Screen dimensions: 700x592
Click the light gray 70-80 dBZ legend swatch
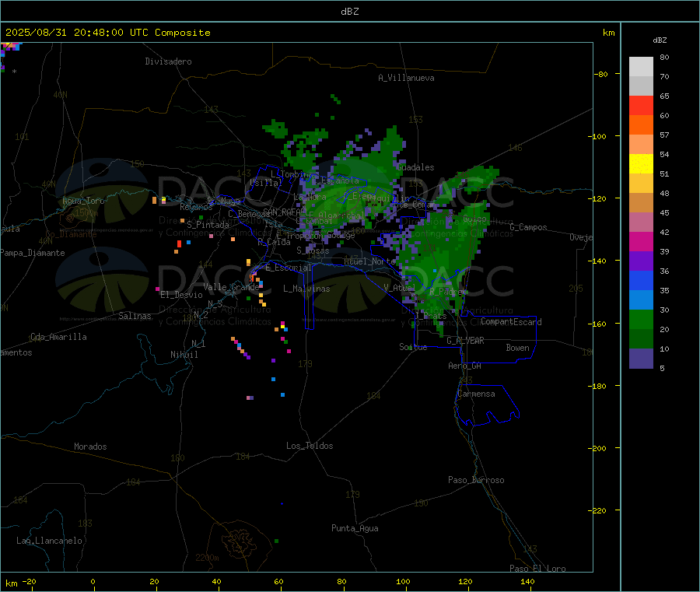pos(641,67)
